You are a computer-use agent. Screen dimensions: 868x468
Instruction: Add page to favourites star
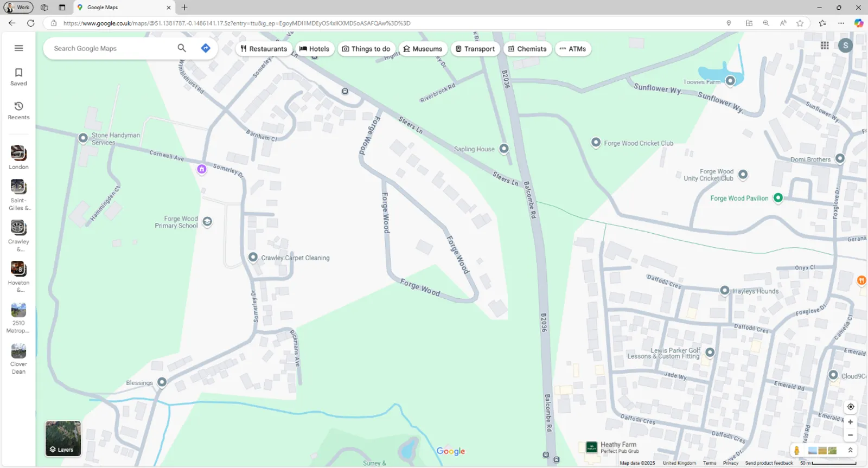pyautogui.click(x=800, y=23)
